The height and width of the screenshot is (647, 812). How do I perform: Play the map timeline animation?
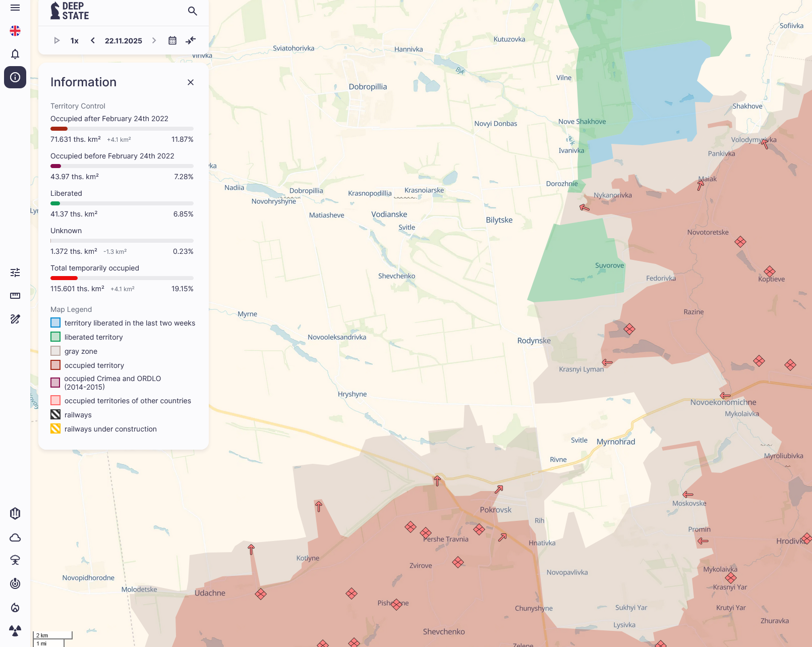(x=57, y=40)
